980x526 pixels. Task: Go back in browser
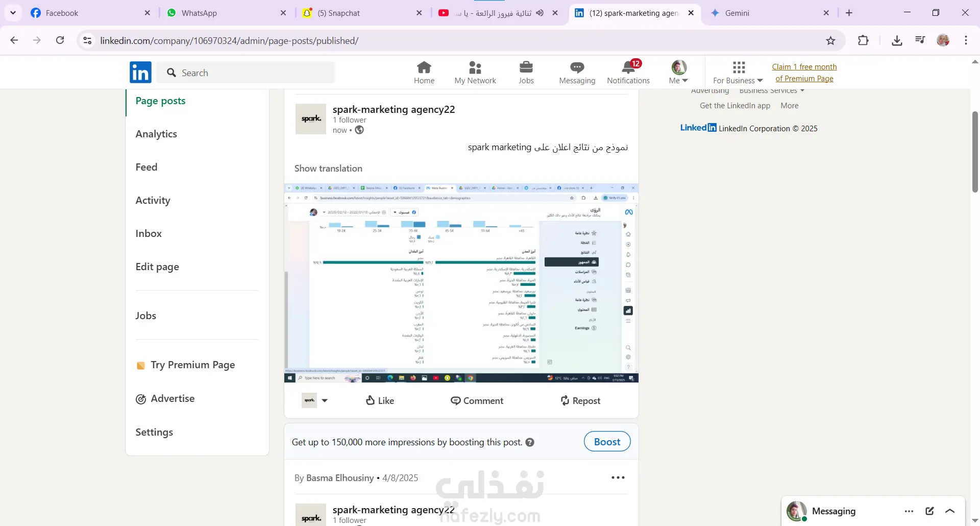(14, 40)
